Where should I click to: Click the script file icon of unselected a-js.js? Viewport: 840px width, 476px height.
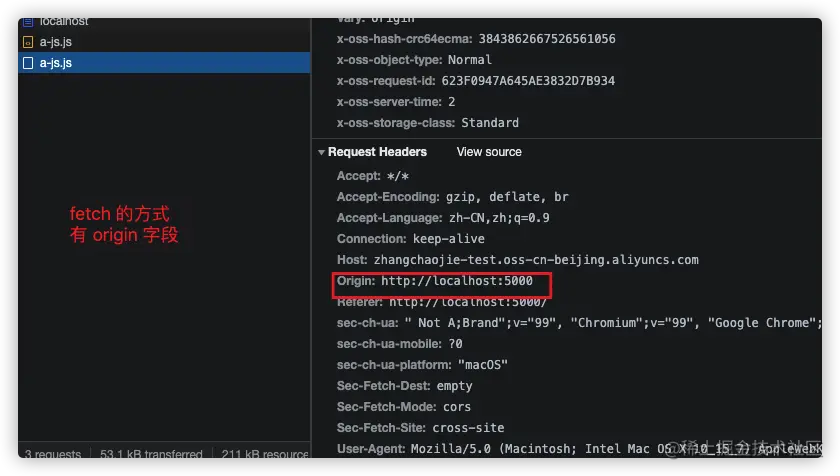28,42
